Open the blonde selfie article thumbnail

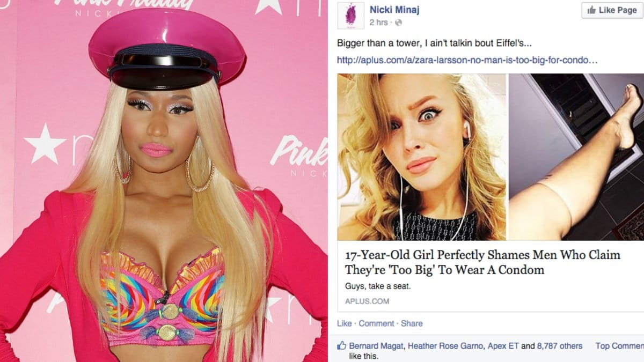[x=422, y=157]
